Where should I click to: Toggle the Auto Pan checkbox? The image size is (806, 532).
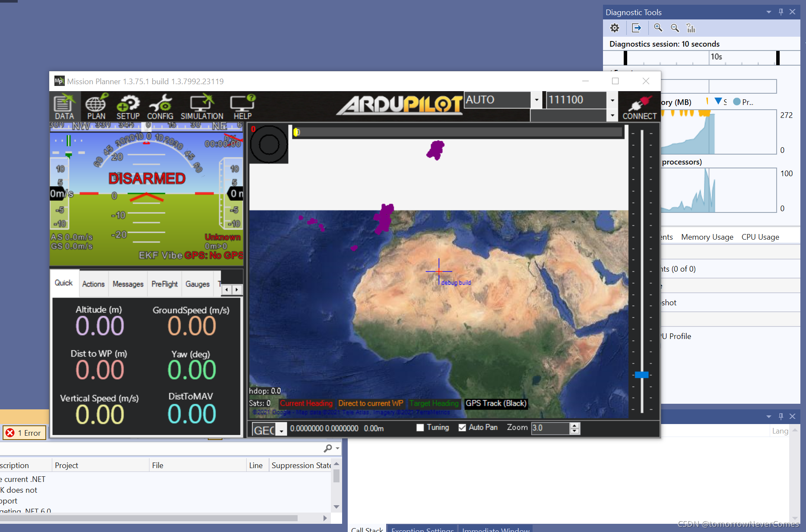click(462, 427)
